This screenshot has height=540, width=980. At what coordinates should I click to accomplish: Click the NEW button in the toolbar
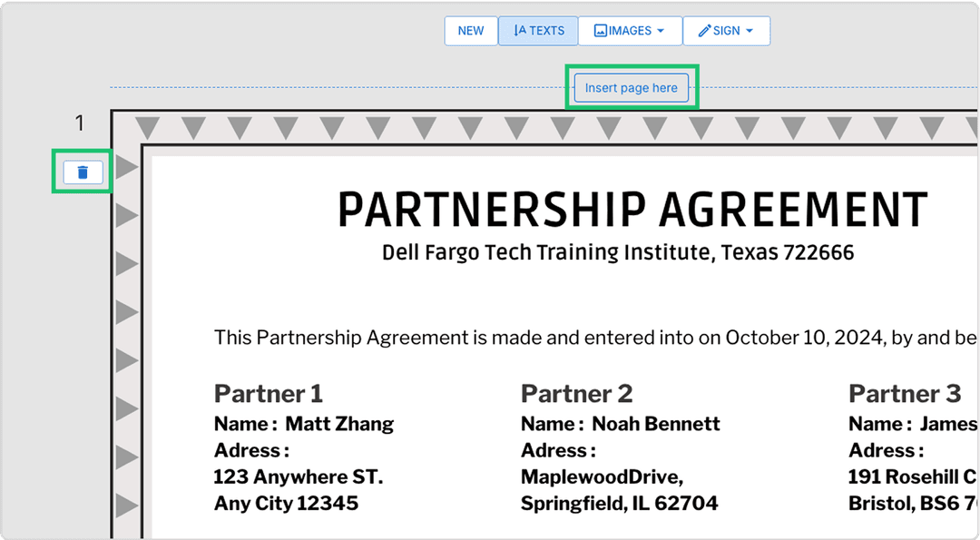[x=470, y=31]
